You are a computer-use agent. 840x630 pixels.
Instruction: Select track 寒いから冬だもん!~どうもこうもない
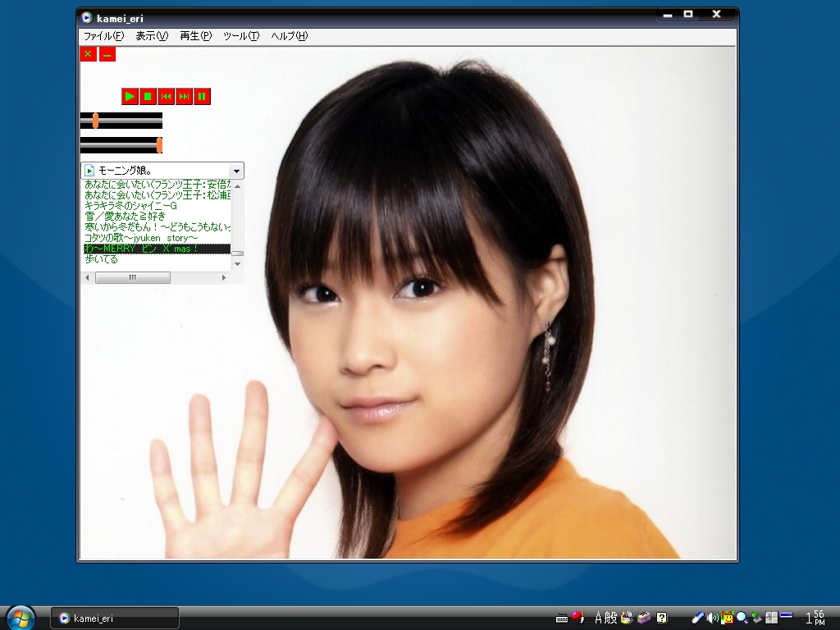pos(157,227)
